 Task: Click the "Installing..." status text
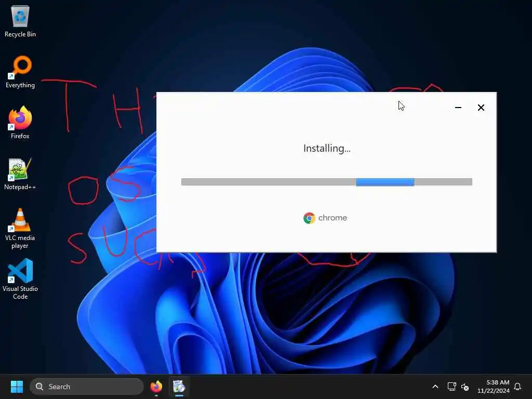click(327, 148)
